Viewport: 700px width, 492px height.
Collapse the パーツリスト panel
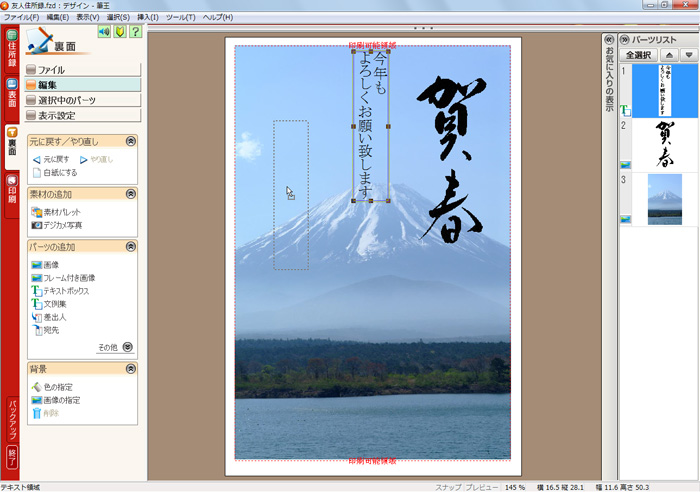tap(609, 39)
